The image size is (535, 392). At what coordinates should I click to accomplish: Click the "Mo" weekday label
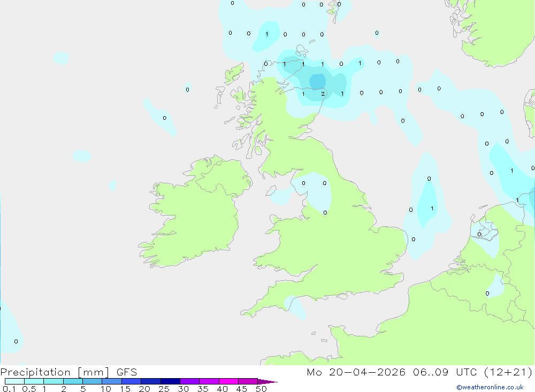click(x=314, y=372)
